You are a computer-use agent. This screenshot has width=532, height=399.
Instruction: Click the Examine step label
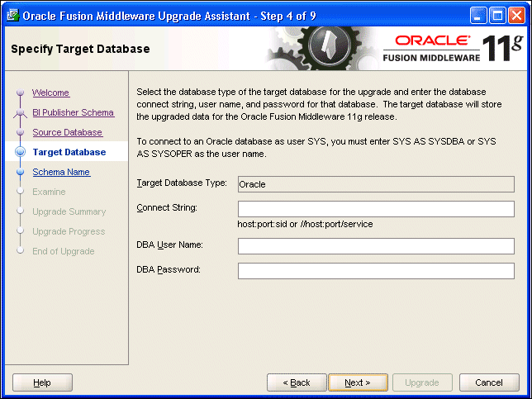click(x=49, y=192)
